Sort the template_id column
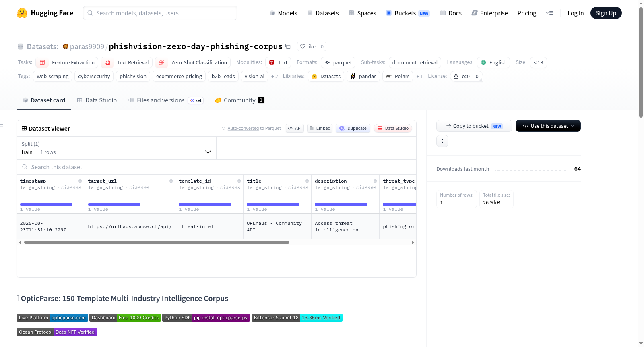Image resolution: width=644 pixels, height=347 pixels. [239, 181]
